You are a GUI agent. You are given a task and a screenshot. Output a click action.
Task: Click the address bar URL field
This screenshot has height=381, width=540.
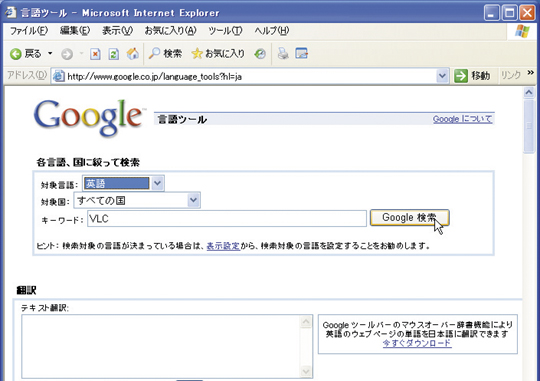(250, 76)
